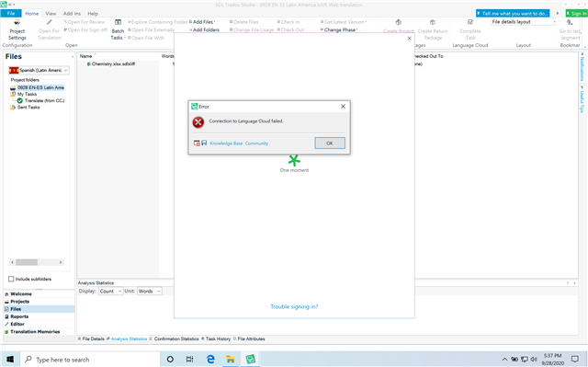Viewport: 588px width, 367px height.
Task: Switch to the Translation Memories view
Action: [39, 331]
